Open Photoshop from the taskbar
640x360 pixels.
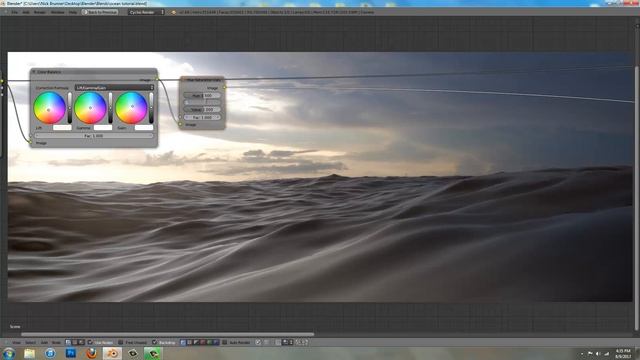coord(71,353)
